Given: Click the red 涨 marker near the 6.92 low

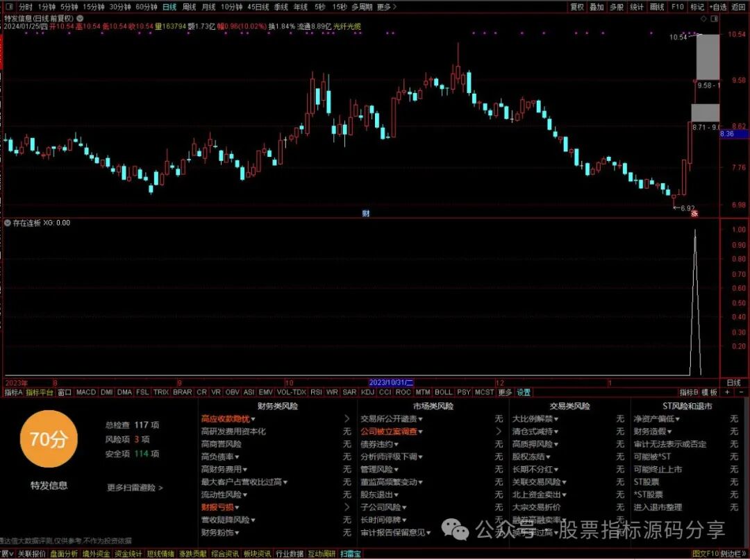Looking at the screenshot, I should click(694, 214).
